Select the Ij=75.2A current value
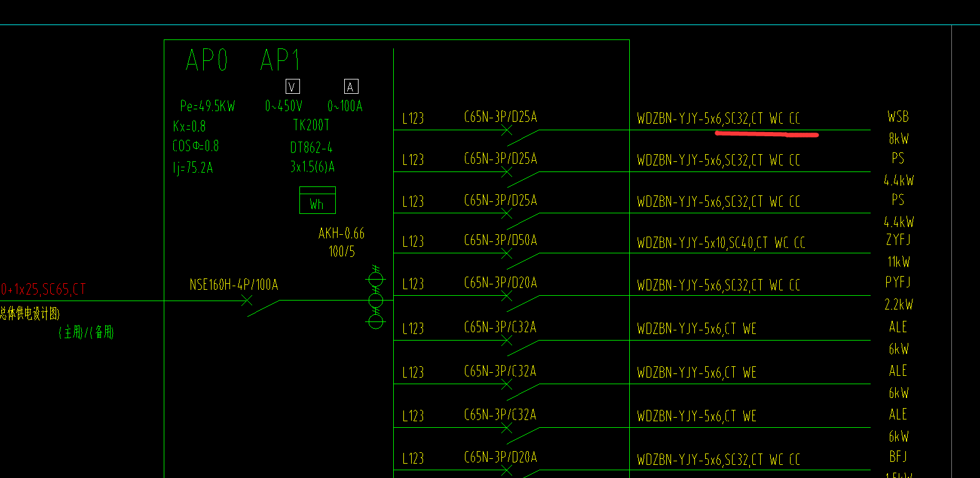The image size is (980, 478). (x=193, y=168)
